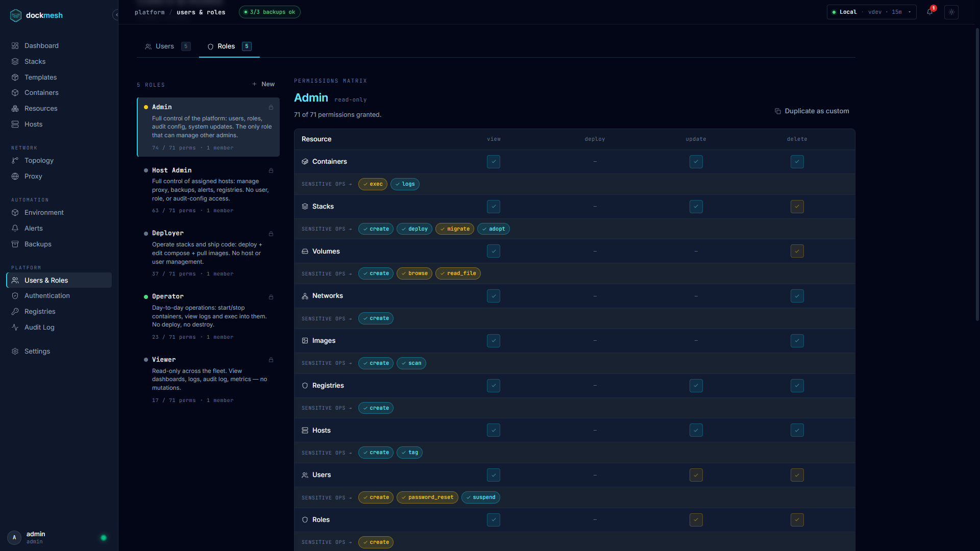Click the page vertical scrollbar

click(x=977, y=173)
